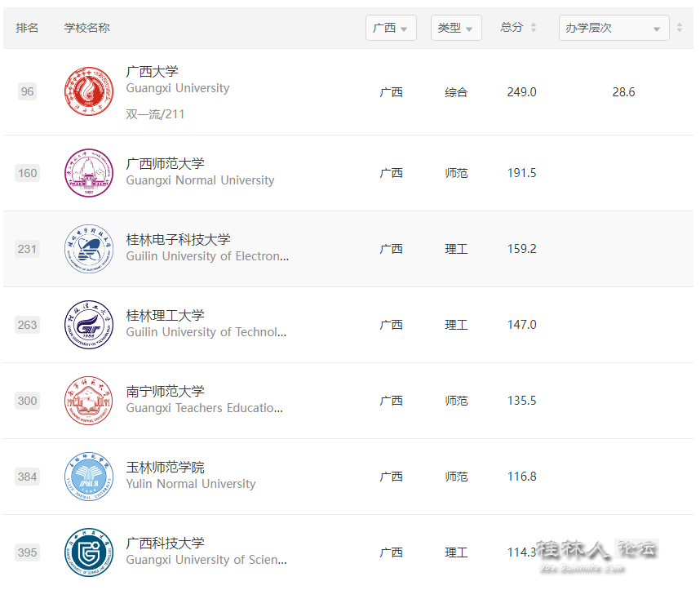Image resolution: width=700 pixels, height=590 pixels.
Task: Click the 桂林电子科技大学 name link
Action: click(x=178, y=239)
